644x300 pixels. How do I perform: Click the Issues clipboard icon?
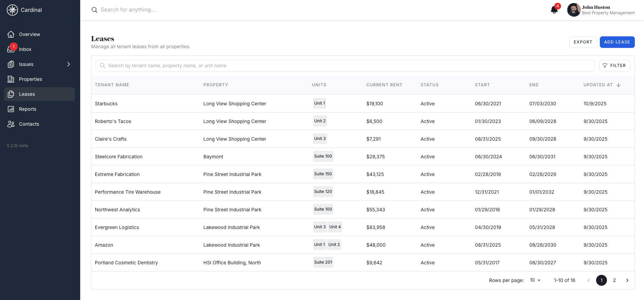[11, 64]
